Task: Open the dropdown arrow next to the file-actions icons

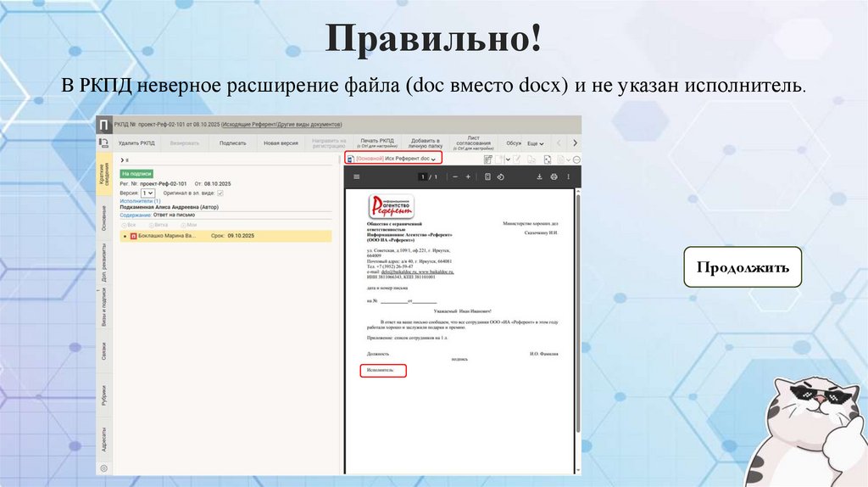Action: pyautogui.click(x=508, y=160)
